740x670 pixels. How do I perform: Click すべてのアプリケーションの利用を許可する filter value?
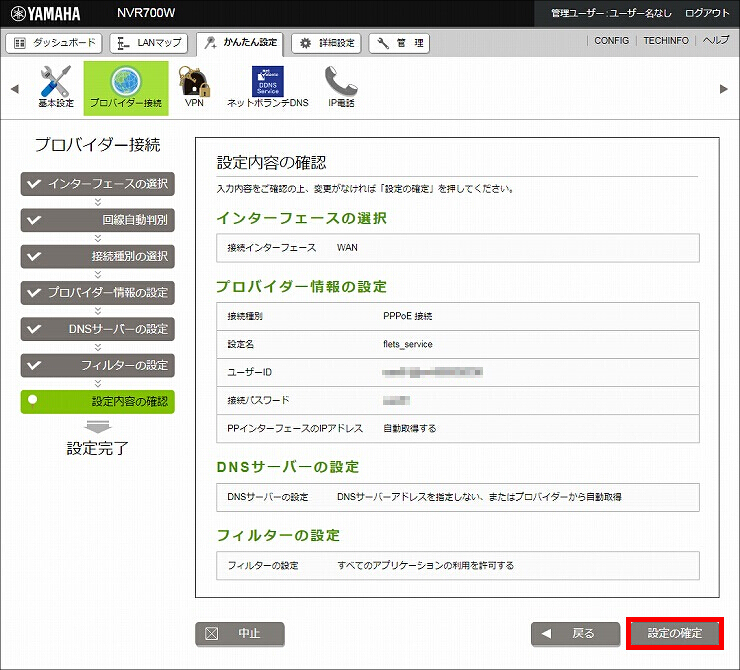point(425,565)
